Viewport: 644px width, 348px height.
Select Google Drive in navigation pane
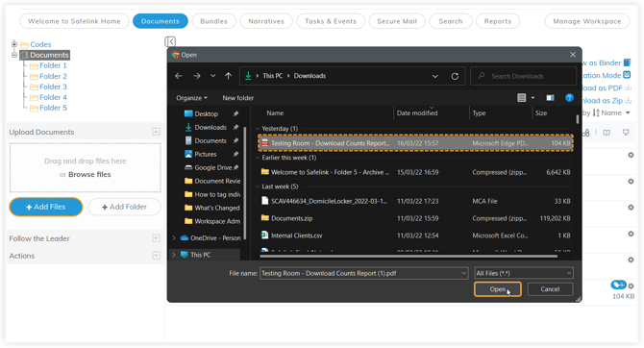click(x=212, y=167)
